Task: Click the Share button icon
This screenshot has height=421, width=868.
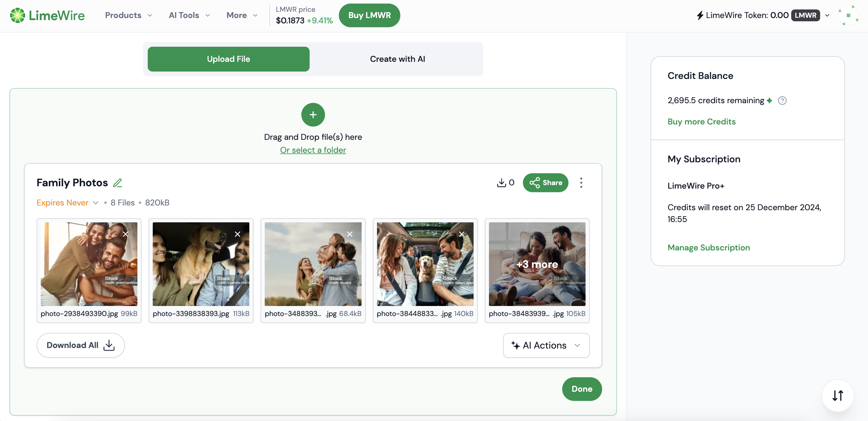Action: tap(535, 182)
